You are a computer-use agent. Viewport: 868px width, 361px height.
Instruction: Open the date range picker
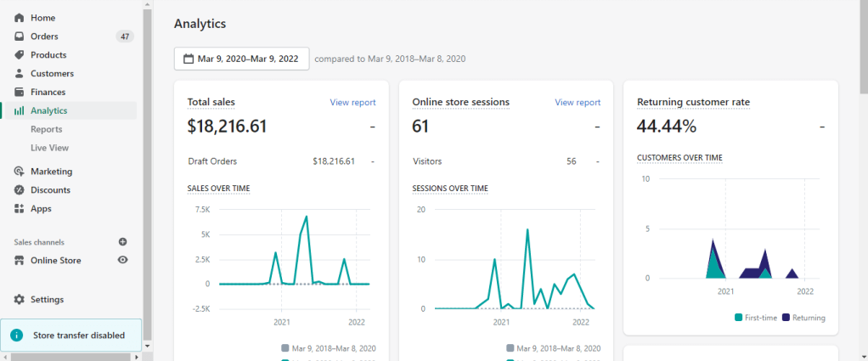(241, 59)
